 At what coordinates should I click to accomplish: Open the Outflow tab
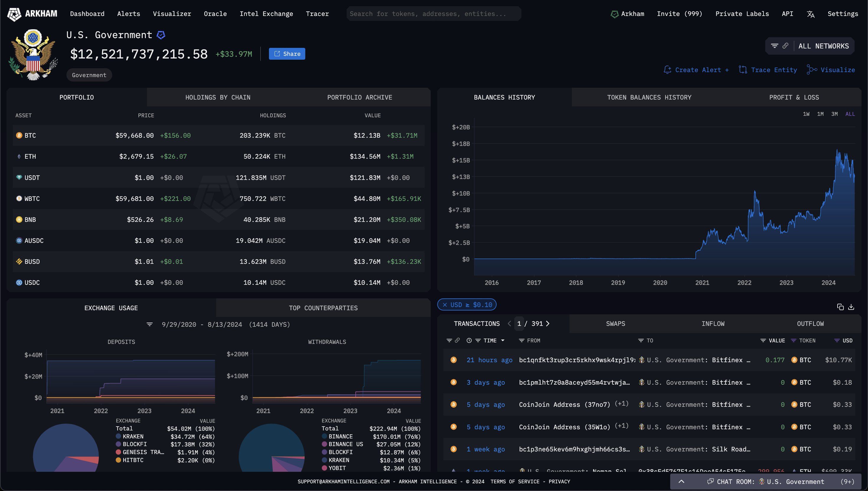point(810,324)
